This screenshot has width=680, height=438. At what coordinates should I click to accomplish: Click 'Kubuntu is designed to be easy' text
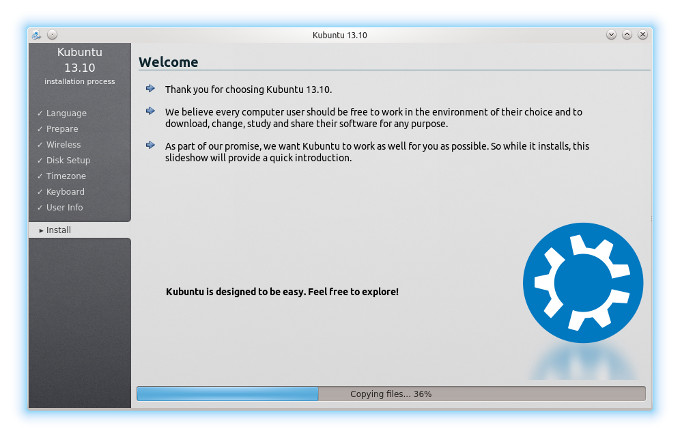coord(282,291)
